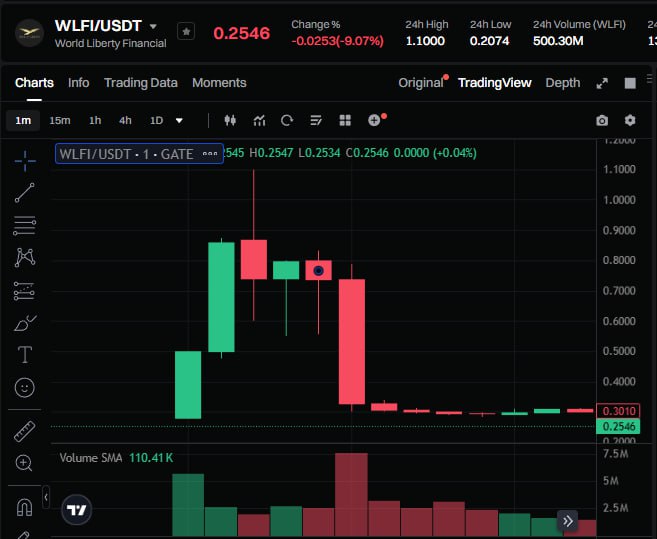The width and height of the screenshot is (657, 539).
Task: Toggle magnet mode for drawings
Action: 25,507
